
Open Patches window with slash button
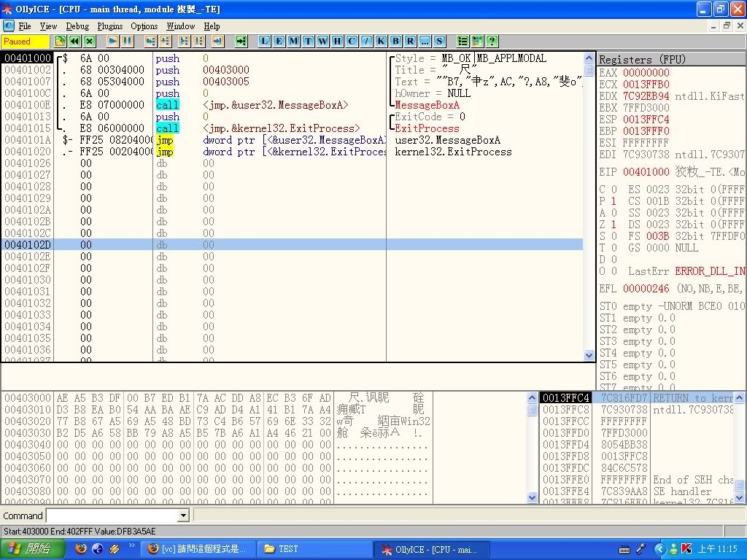coord(366,42)
